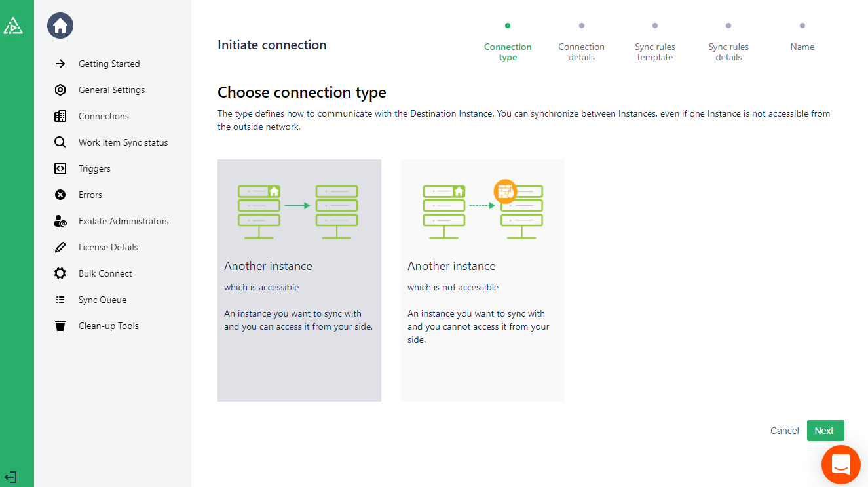Viewport: 868px width, 487px height.
Task: Click the Cancel link
Action: (784, 431)
